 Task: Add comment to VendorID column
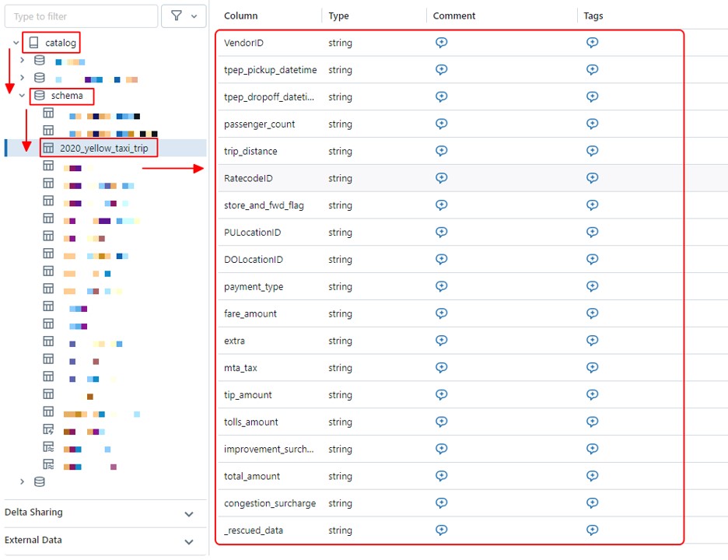click(x=441, y=43)
